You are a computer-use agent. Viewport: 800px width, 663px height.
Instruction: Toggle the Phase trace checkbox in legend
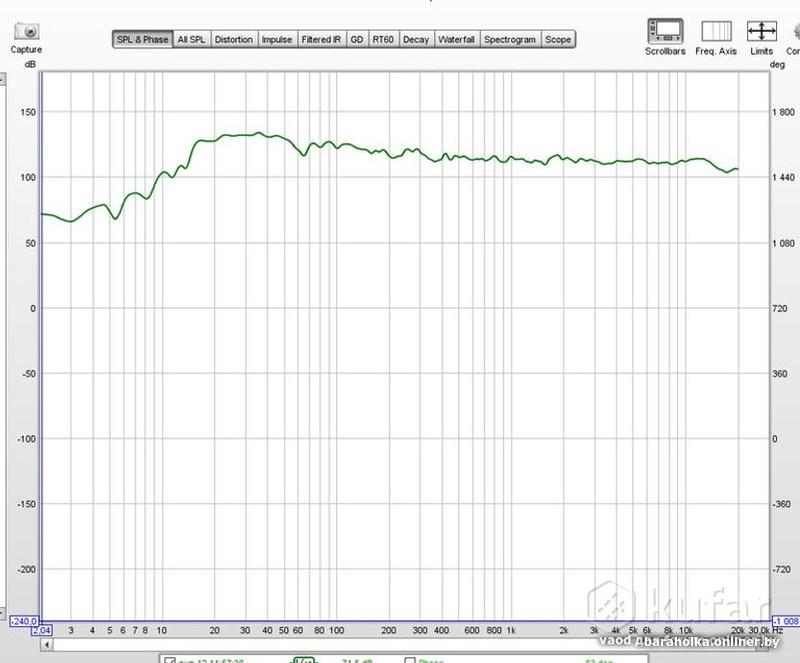pyautogui.click(x=410, y=660)
